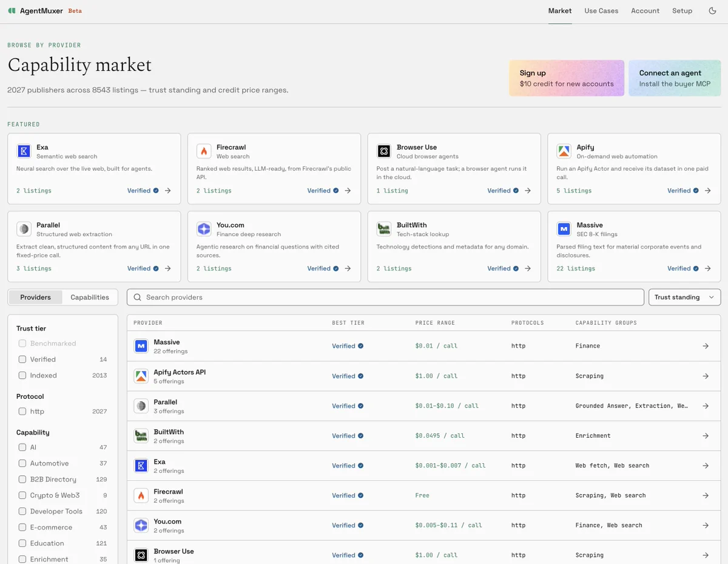The image size is (728, 564).
Task: Check the Crypto & Web3 checkbox
Action: pos(22,495)
